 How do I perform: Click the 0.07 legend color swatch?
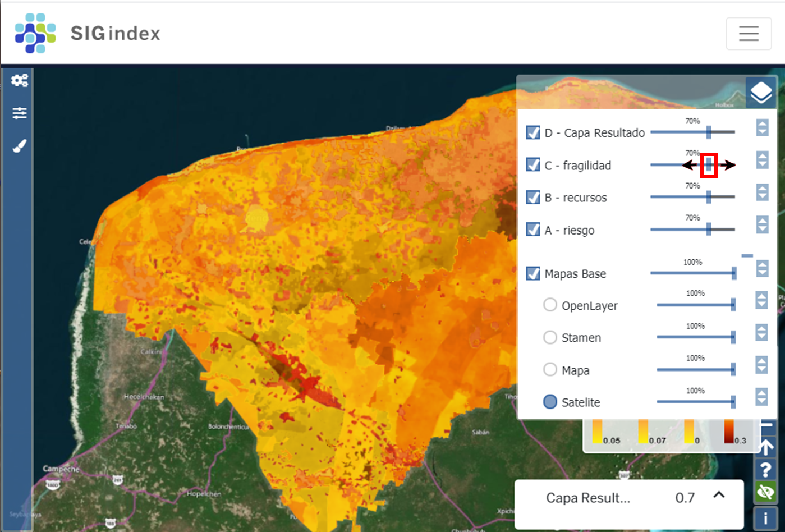click(x=643, y=432)
